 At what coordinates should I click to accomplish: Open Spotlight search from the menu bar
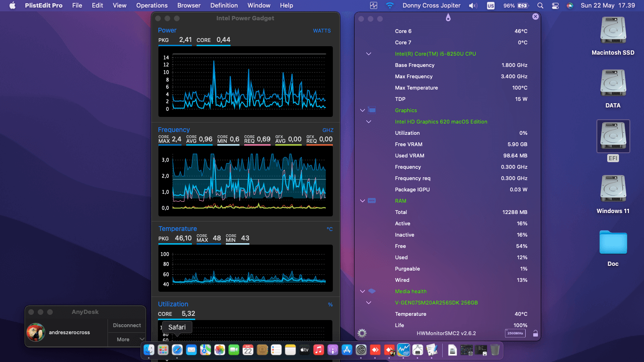540,6
